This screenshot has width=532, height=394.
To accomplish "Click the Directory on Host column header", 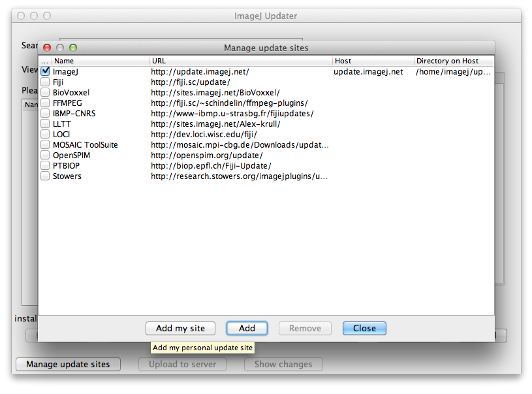I will point(454,61).
